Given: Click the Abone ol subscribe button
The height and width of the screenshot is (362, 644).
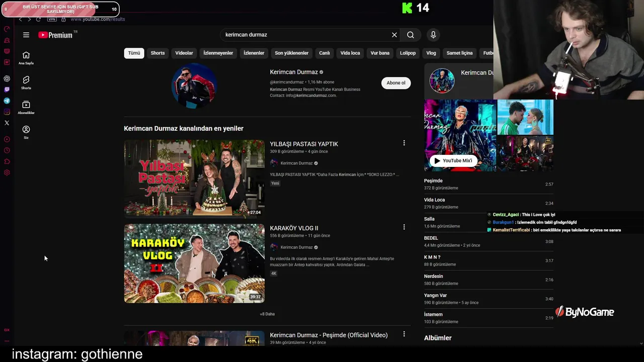Looking at the screenshot, I should [x=396, y=83].
